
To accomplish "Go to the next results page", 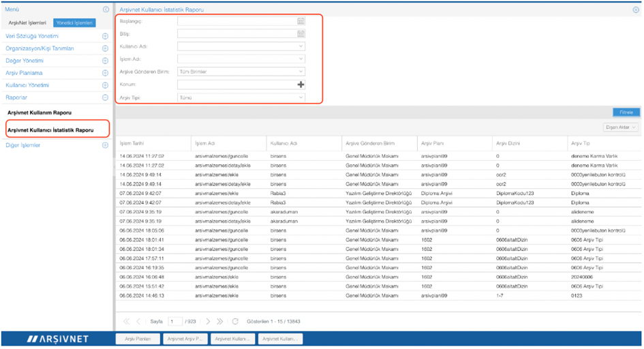I will click(x=208, y=321).
